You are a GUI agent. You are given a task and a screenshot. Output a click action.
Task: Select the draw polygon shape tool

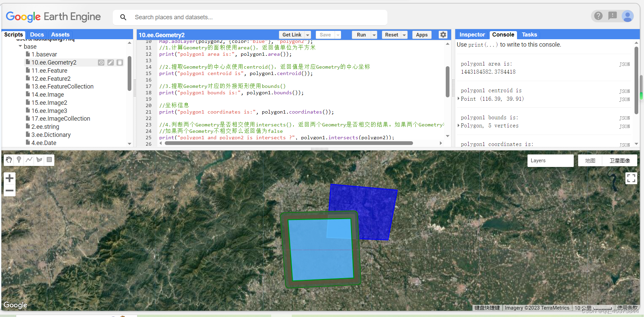coord(39,160)
